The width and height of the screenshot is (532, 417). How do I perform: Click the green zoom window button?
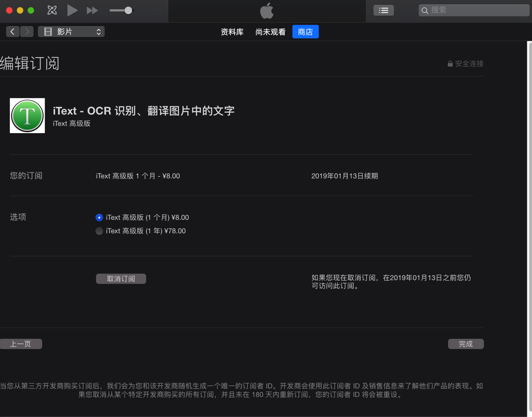[x=31, y=11]
